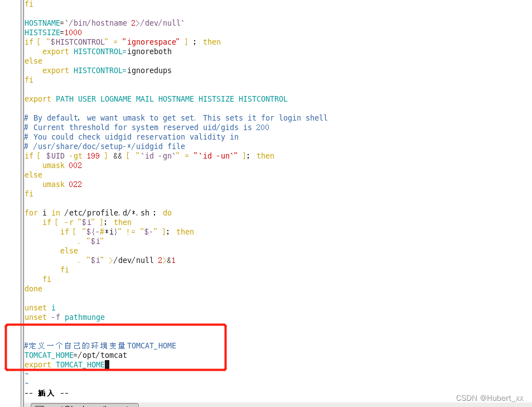Click the "export TOMCAT_HOME" line
The height and width of the screenshot is (407, 532).
[65, 366]
